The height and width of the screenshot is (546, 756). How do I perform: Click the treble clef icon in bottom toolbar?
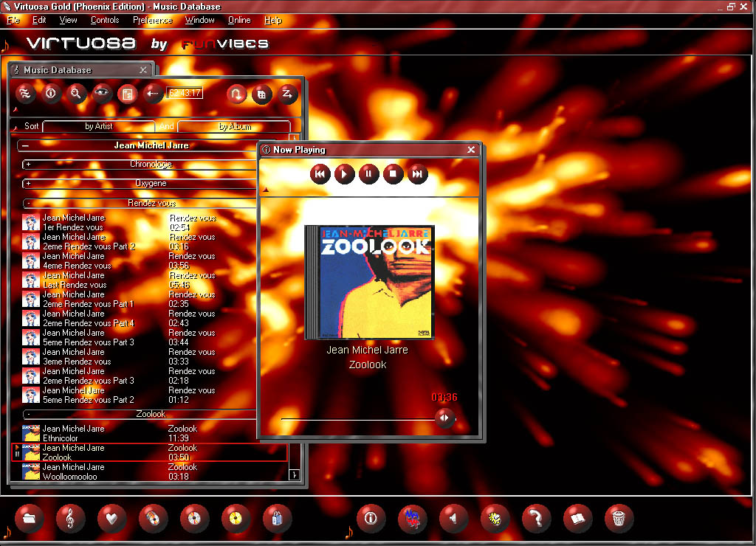click(70, 518)
